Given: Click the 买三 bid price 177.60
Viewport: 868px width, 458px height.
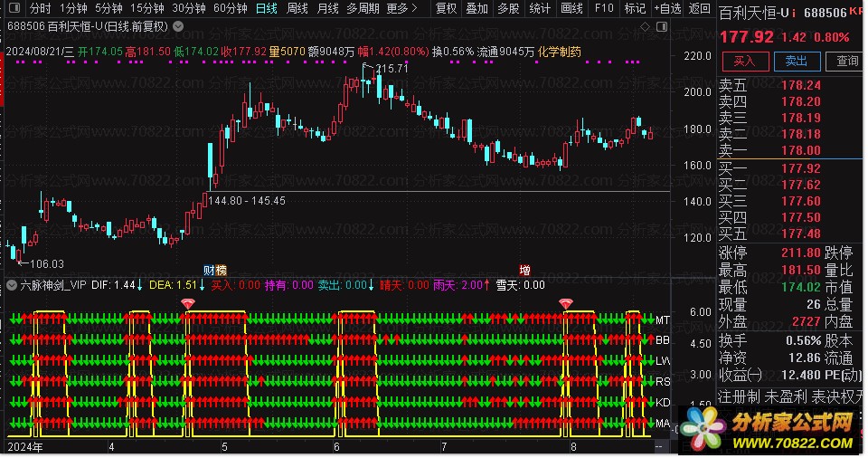Looking at the screenshot, I should 800,201.
